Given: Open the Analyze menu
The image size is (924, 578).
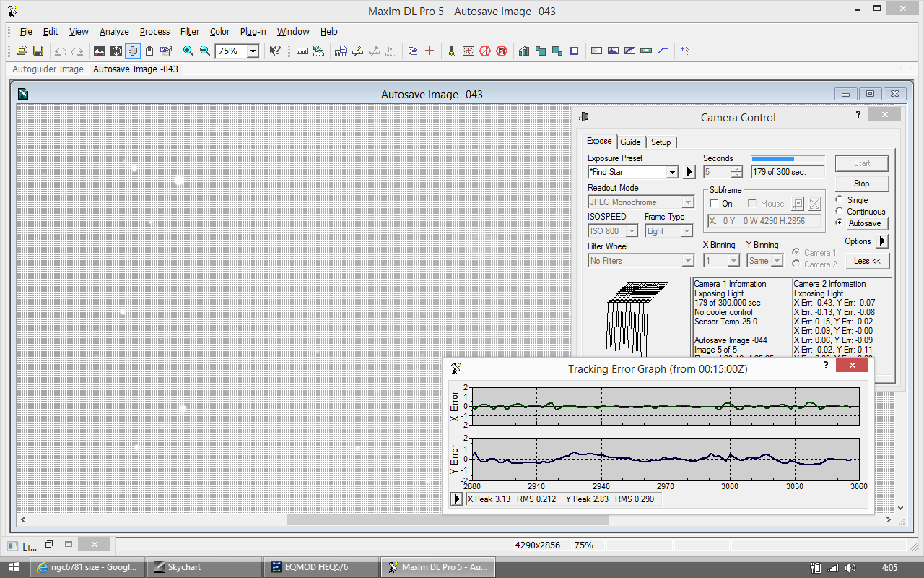Looking at the screenshot, I should click(114, 32).
